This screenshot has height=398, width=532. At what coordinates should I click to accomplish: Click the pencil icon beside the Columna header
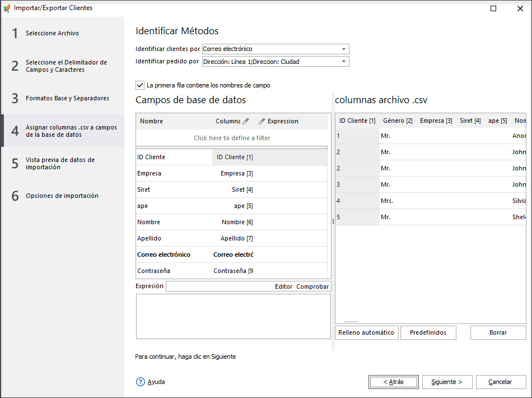[246, 121]
